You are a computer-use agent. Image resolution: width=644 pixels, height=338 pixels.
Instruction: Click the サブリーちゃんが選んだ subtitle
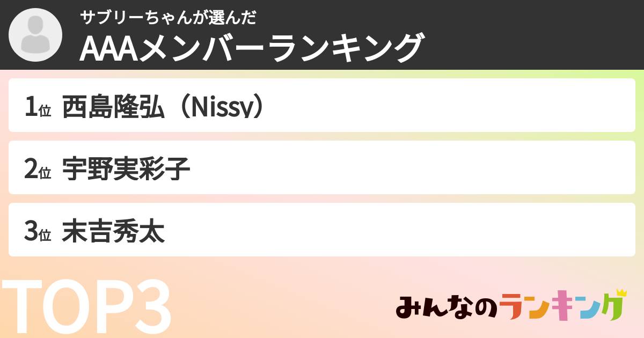(168, 18)
